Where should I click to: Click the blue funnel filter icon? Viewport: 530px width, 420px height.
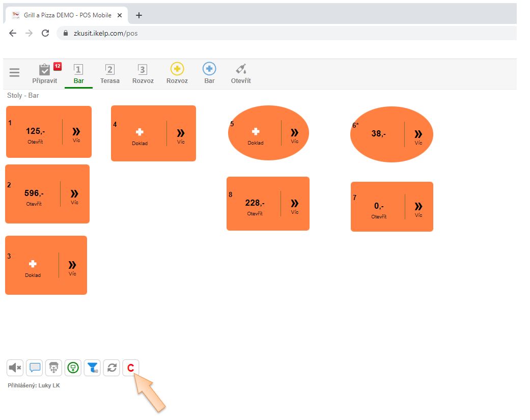(92, 368)
